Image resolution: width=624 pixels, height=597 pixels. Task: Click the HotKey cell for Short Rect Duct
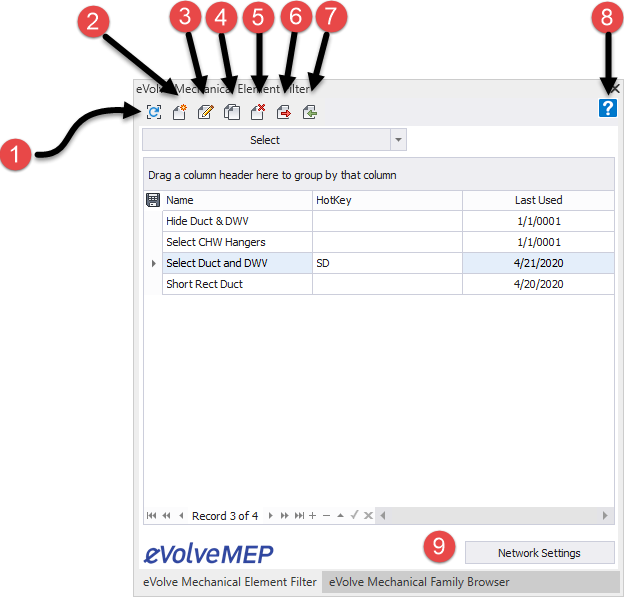coord(387,284)
